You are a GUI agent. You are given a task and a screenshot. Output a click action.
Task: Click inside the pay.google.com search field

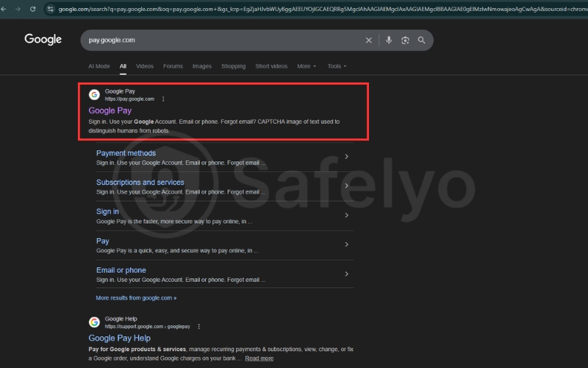pyautogui.click(x=220, y=40)
